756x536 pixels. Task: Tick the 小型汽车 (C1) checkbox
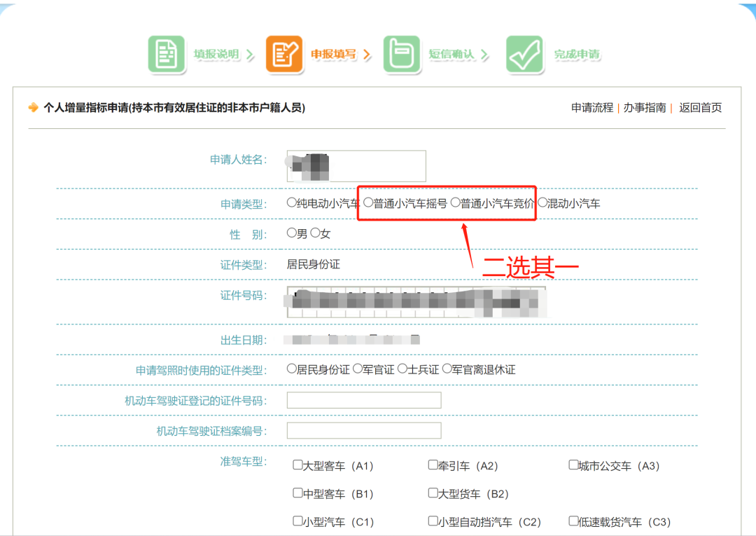point(297,521)
